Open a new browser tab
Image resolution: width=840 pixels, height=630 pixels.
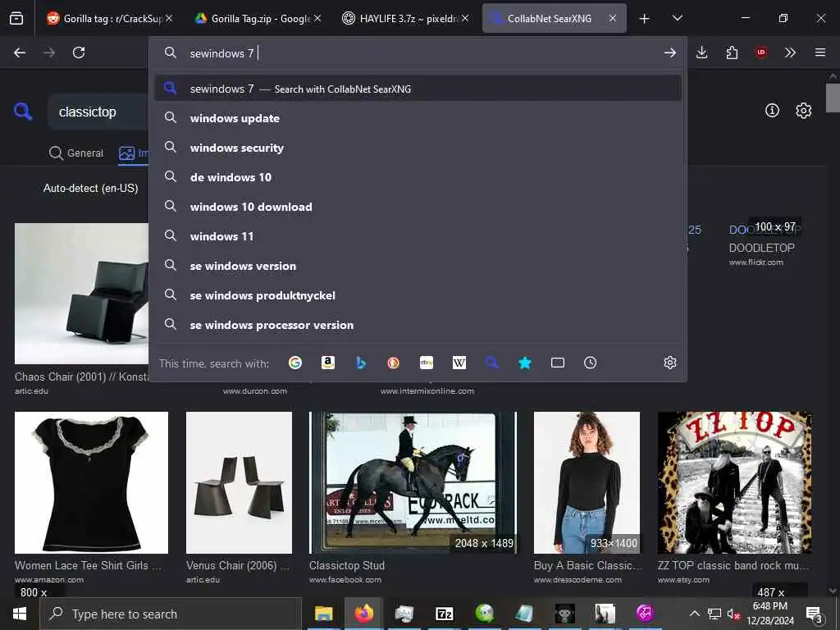[644, 19]
